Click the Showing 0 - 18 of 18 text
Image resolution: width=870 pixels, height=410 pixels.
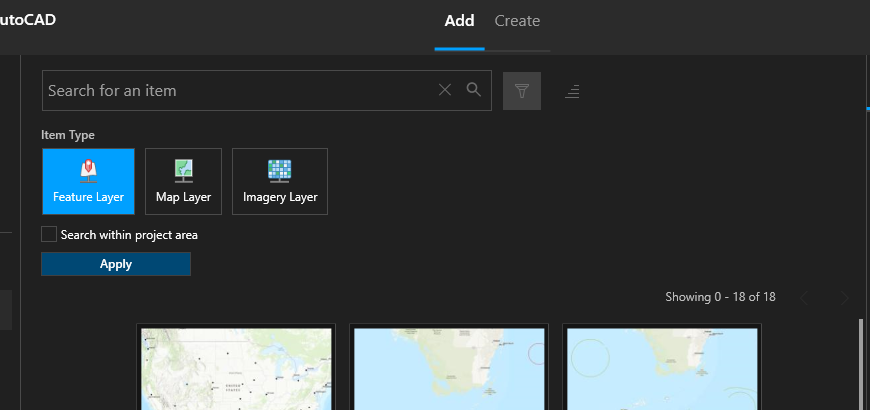[720, 297]
